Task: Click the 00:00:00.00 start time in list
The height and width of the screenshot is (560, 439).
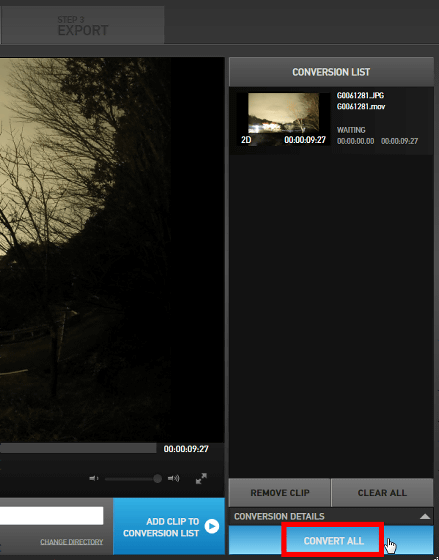Action: [x=355, y=141]
